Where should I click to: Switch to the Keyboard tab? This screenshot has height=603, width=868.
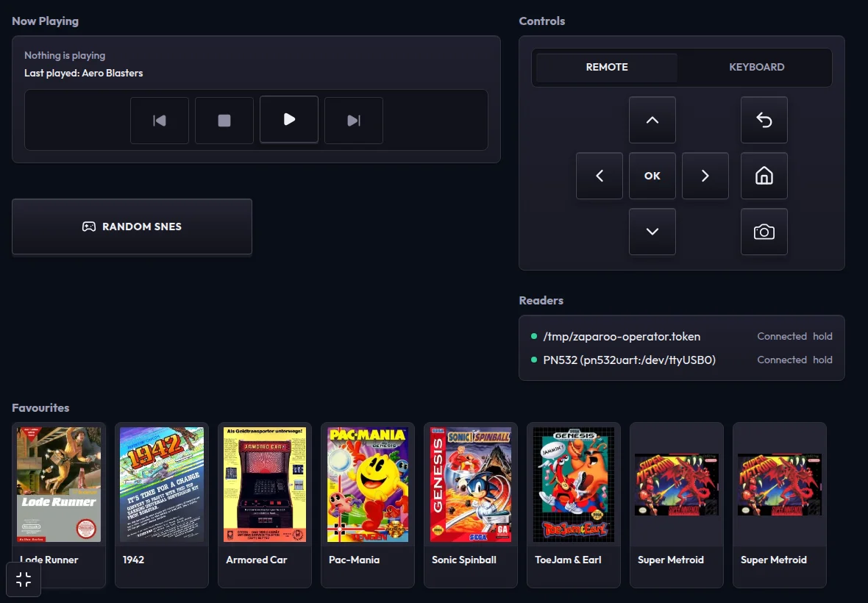tap(756, 67)
